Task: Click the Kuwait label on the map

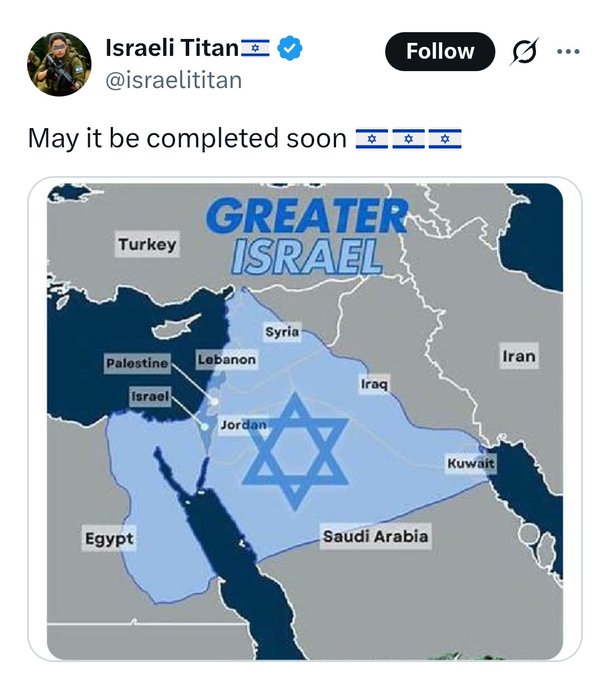Action: pyautogui.click(x=470, y=463)
